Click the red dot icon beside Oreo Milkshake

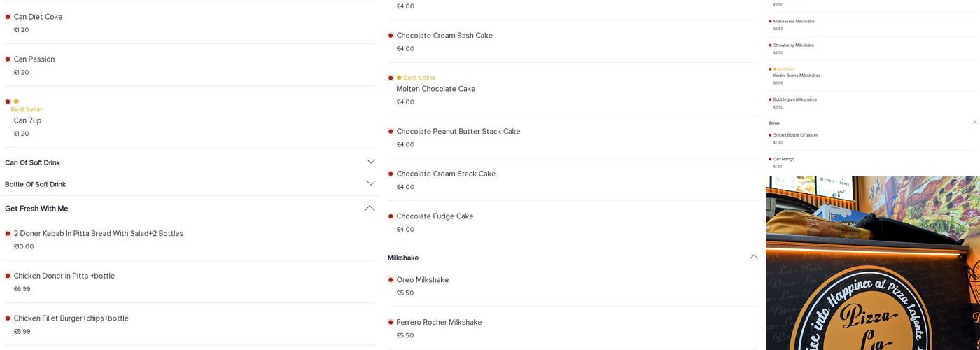[391, 280]
